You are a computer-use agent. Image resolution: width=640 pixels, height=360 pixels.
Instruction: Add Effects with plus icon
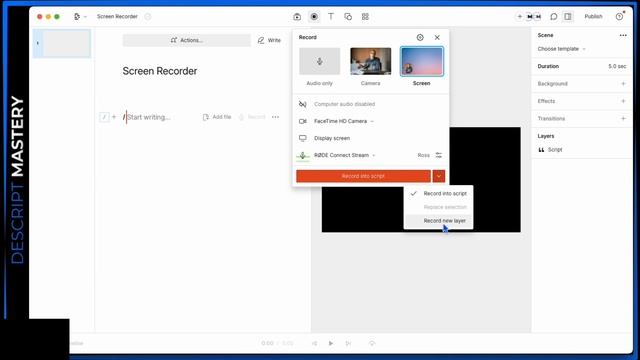point(623,101)
